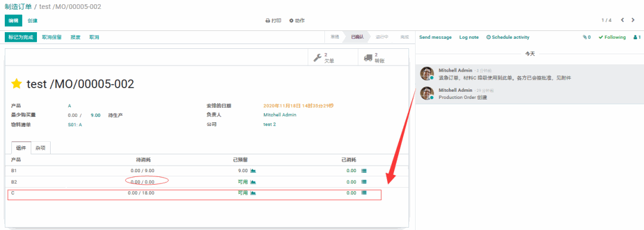Click Mitchell Admin avatar on first message

pyautogui.click(x=427, y=74)
